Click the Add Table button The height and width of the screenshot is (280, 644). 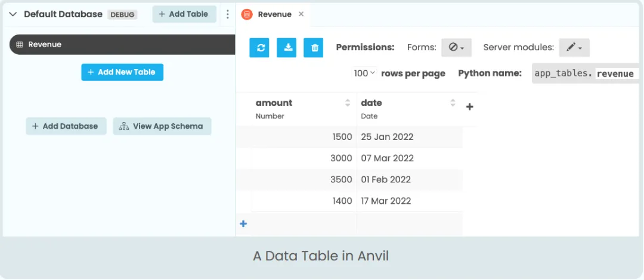[x=184, y=14]
